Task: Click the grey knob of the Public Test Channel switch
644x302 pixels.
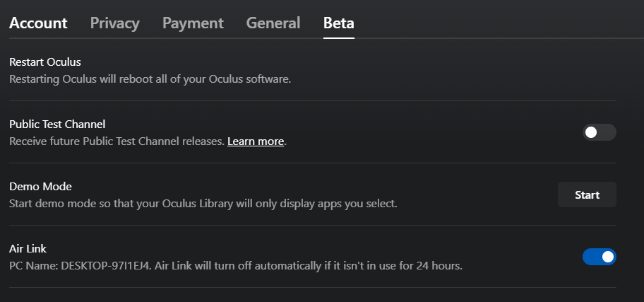Action: click(591, 132)
